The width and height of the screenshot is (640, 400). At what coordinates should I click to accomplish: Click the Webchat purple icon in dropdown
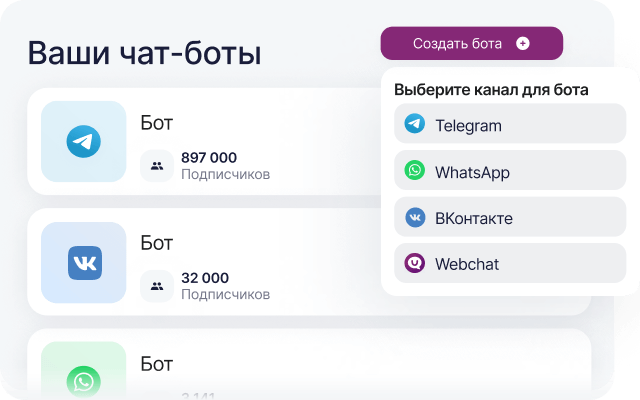414,263
